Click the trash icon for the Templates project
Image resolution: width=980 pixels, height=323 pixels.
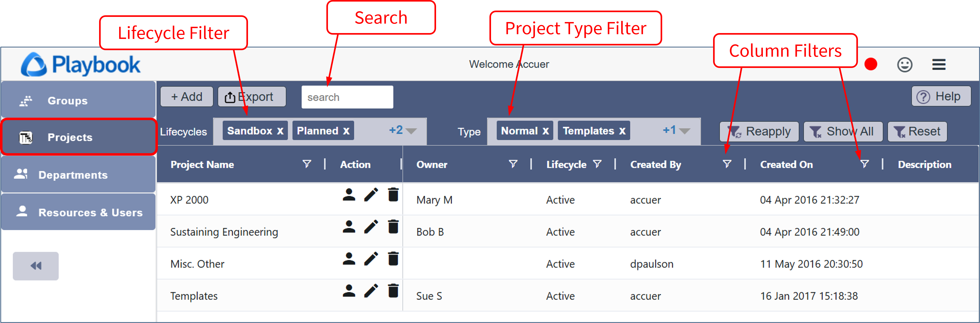coord(393,291)
